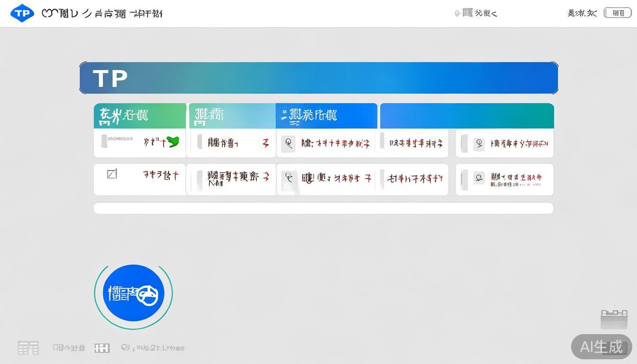Open the magnifier icon on the third column card
637x364 pixels.
click(289, 144)
